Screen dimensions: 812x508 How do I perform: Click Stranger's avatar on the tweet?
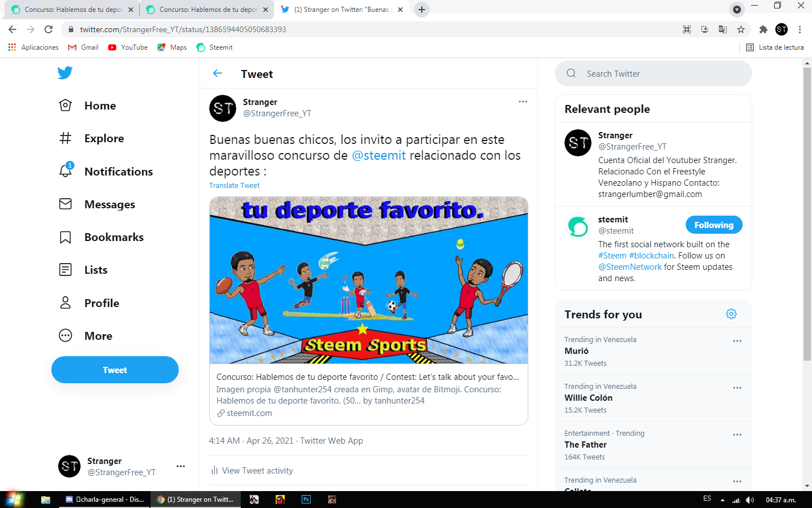click(x=223, y=108)
